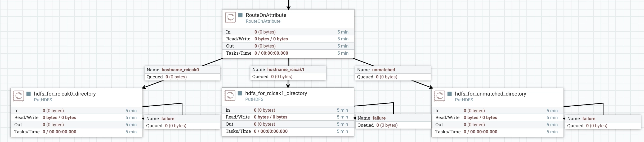Screen dimensions: 644x142
Task: Click PutHDFS type under hdfs_for_rcicak0_directory
Action: [43, 100]
